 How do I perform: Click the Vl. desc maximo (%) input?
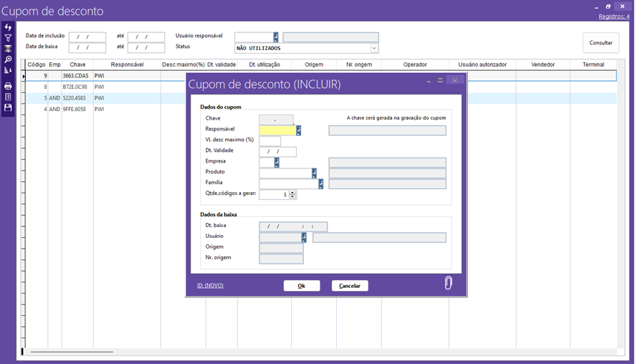tap(269, 141)
